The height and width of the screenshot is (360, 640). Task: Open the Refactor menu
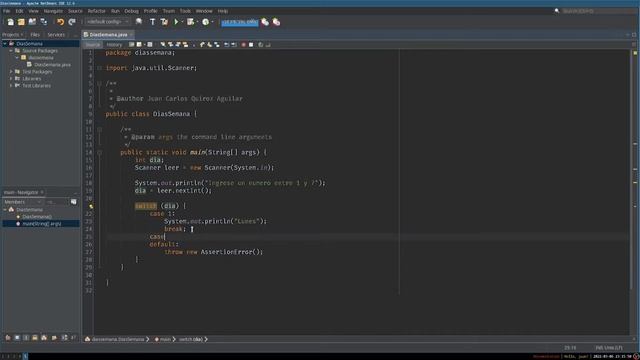click(x=96, y=11)
